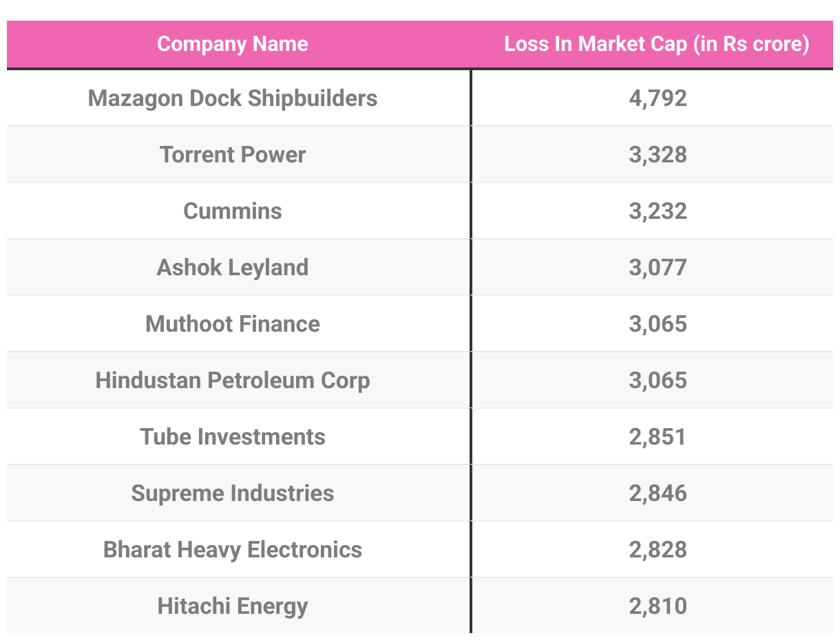Select the Torrent Power company name

click(233, 154)
